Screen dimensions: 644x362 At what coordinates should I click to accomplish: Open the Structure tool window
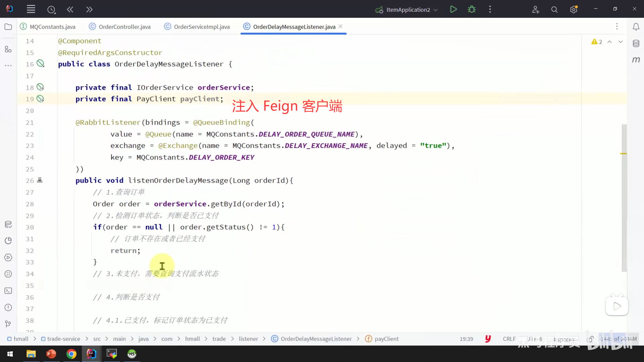pyautogui.click(x=8, y=50)
